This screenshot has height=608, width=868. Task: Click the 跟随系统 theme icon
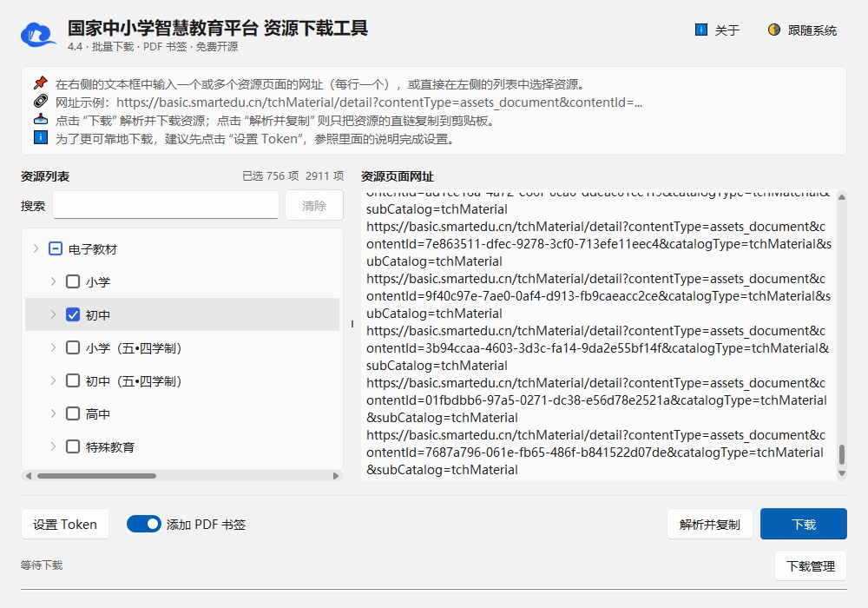tap(774, 30)
